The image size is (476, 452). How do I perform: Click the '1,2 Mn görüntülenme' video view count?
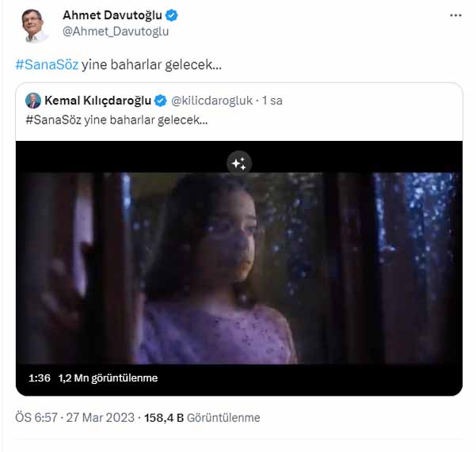[108, 378]
